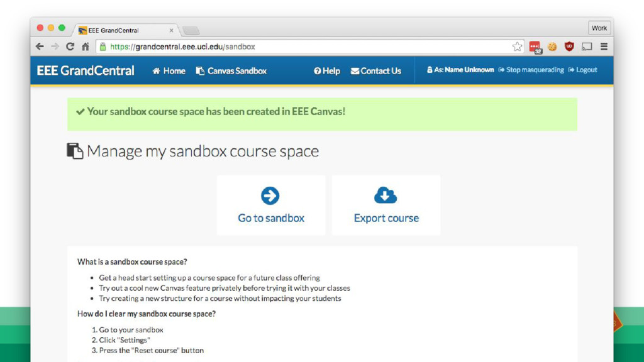Click How do I clear my sandbox question
Viewport: 644px width, 362px height.
147,314
